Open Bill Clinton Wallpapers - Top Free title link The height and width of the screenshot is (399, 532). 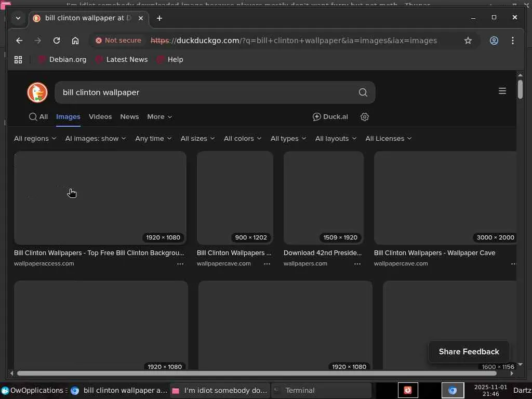pos(99,253)
